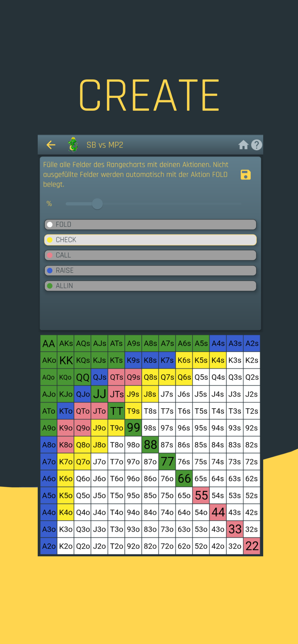Click the KK hand cell

pos(66,360)
